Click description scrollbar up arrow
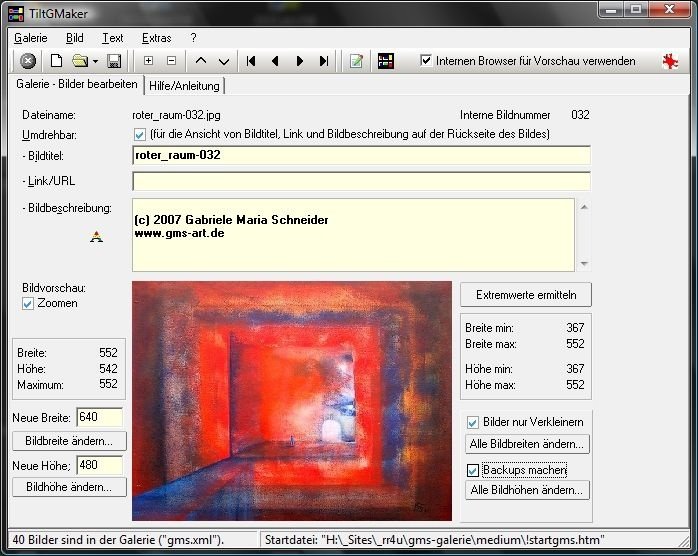The height and width of the screenshot is (556, 698). coord(584,207)
